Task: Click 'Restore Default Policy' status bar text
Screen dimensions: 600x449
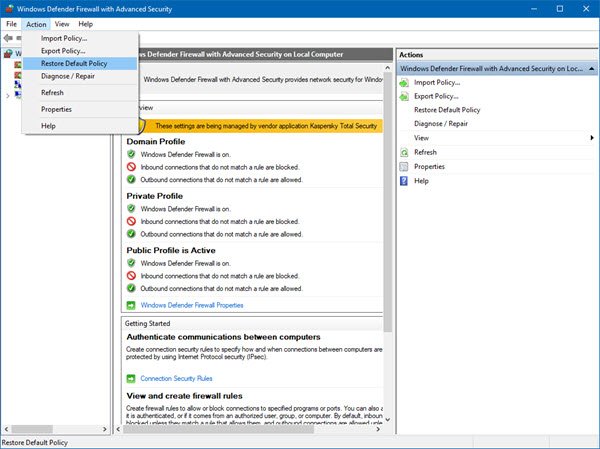Action: coord(35,442)
